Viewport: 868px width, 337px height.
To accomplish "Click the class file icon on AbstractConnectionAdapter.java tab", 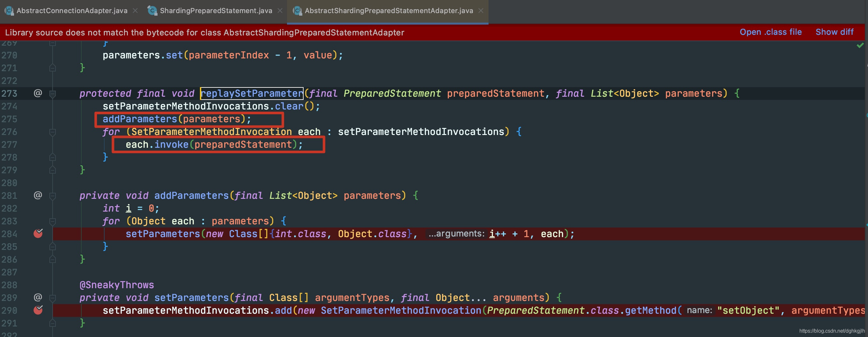I will [x=9, y=11].
